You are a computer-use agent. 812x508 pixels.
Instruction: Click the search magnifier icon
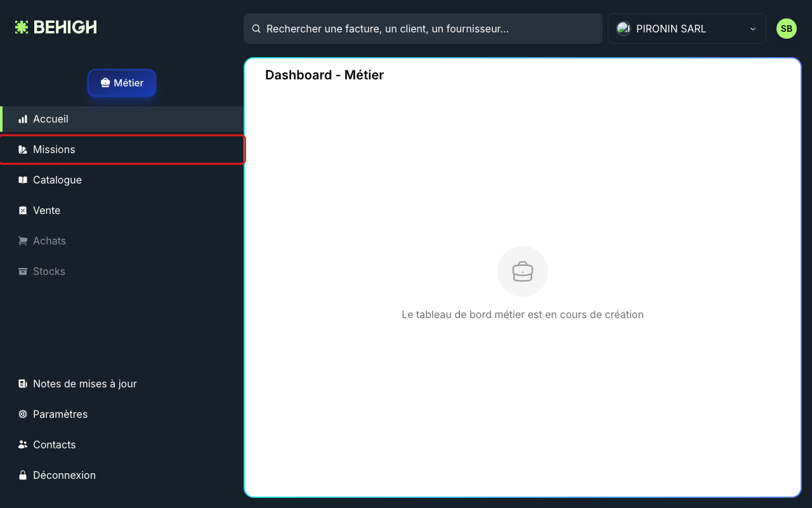click(257, 29)
